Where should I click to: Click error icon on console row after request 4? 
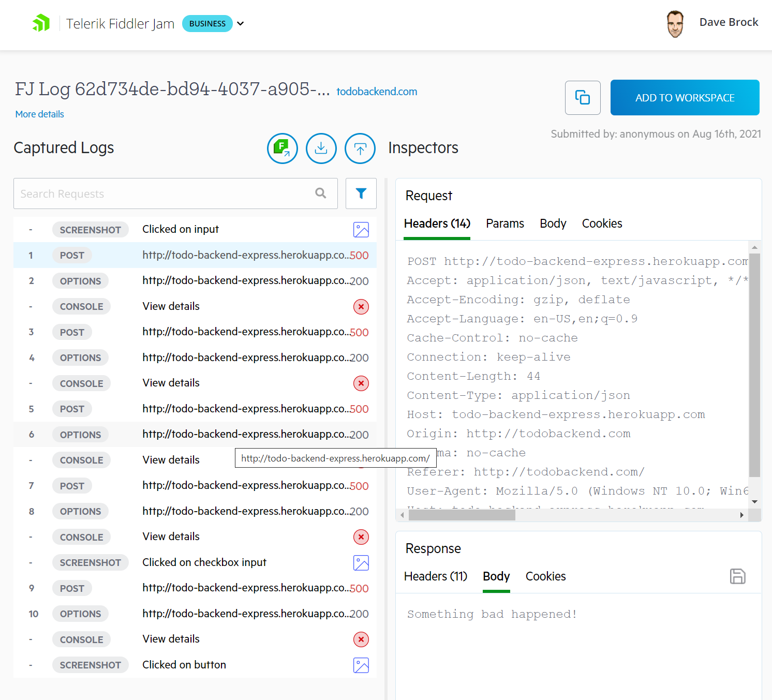(361, 383)
